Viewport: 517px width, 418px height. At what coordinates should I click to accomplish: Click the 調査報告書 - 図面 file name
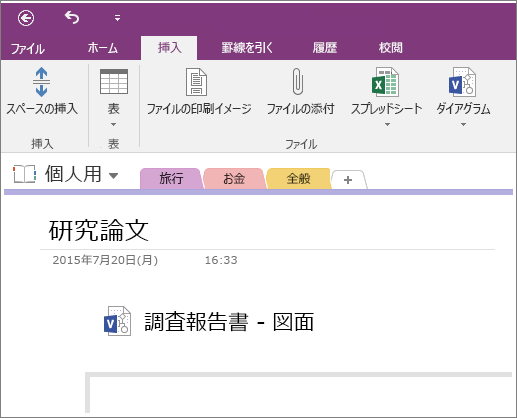click(229, 322)
